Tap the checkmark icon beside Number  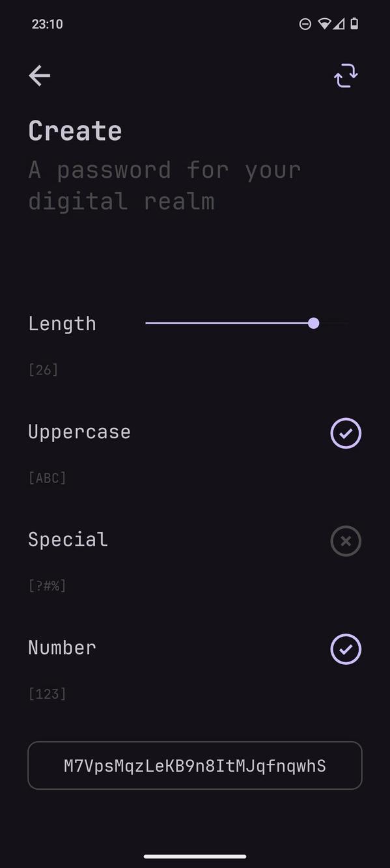coord(346,649)
